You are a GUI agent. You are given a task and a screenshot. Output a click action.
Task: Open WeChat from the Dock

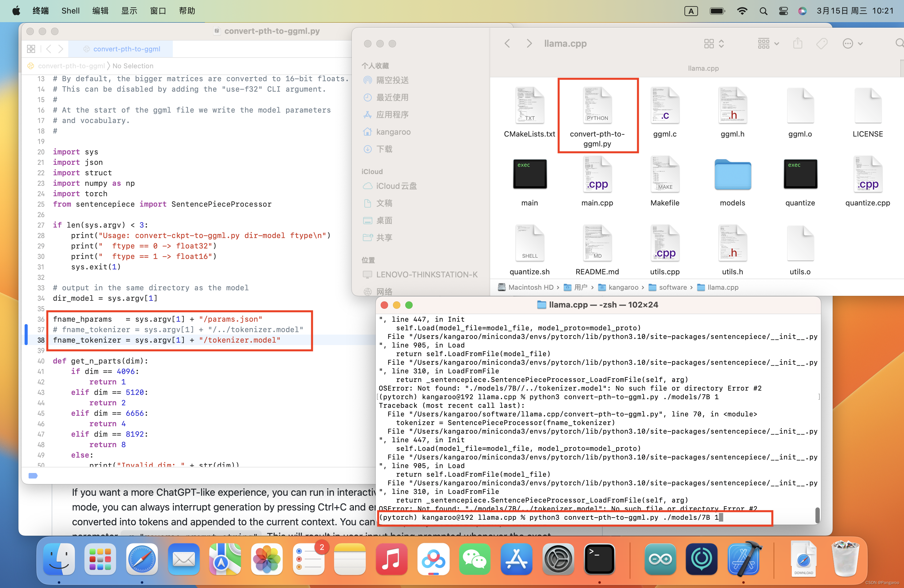(x=475, y=559)
